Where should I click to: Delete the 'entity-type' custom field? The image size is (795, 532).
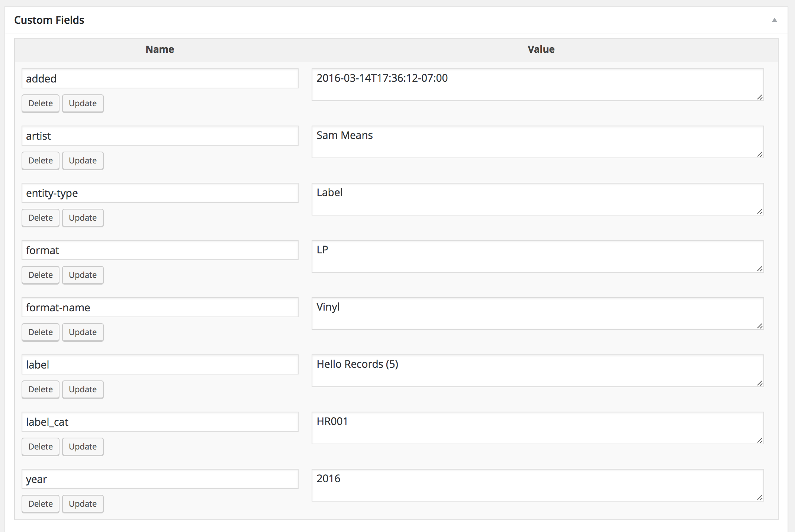pyautogui.click(x=41, y=218)
